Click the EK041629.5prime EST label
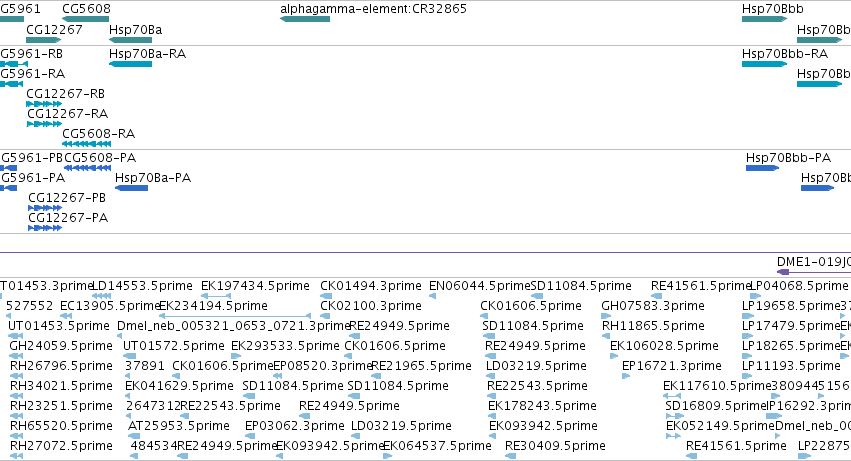This screenshot has width=851, height=461. coord(179,387)
